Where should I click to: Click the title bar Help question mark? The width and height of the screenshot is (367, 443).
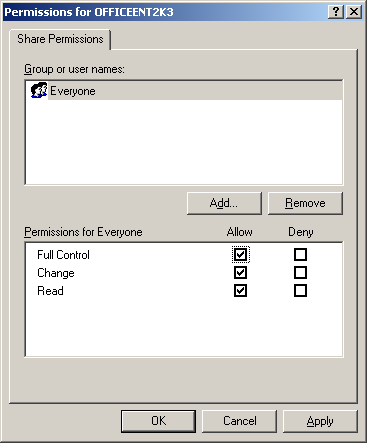336,12
